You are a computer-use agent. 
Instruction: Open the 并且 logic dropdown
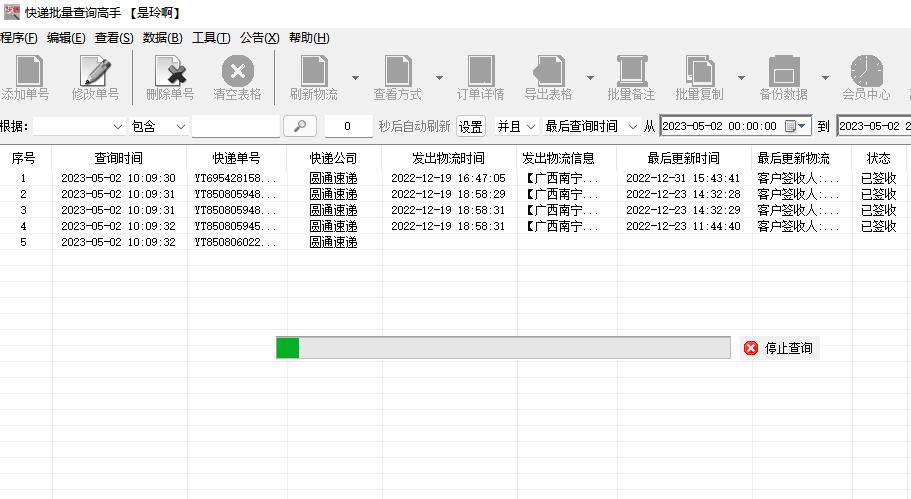click(x=516, y=126)
